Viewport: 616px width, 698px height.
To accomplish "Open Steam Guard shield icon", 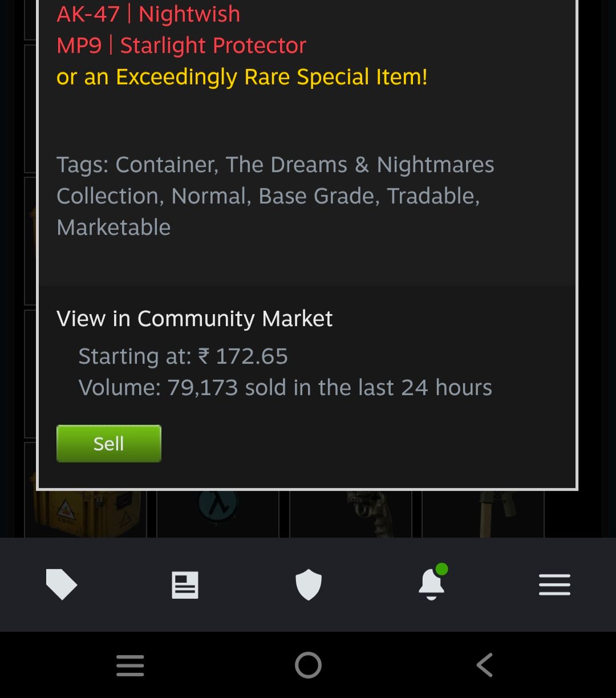I will [x=309, y=585].
